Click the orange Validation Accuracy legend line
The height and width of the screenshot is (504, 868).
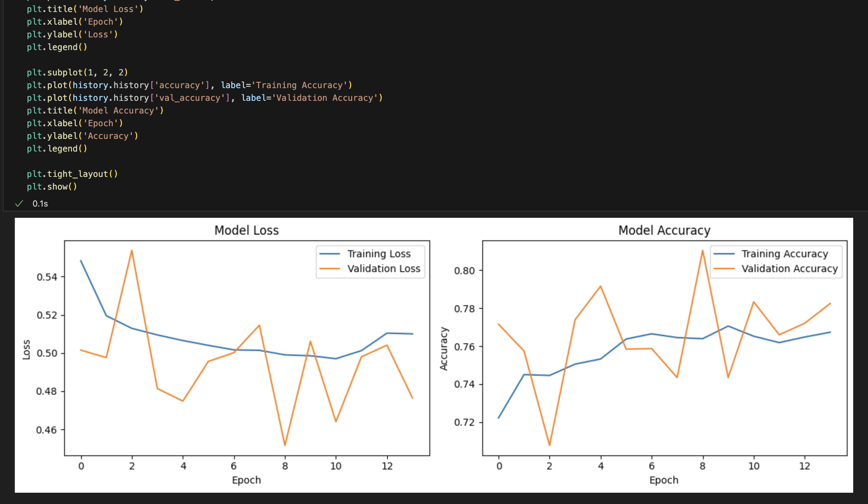click(x=724, y=269)
